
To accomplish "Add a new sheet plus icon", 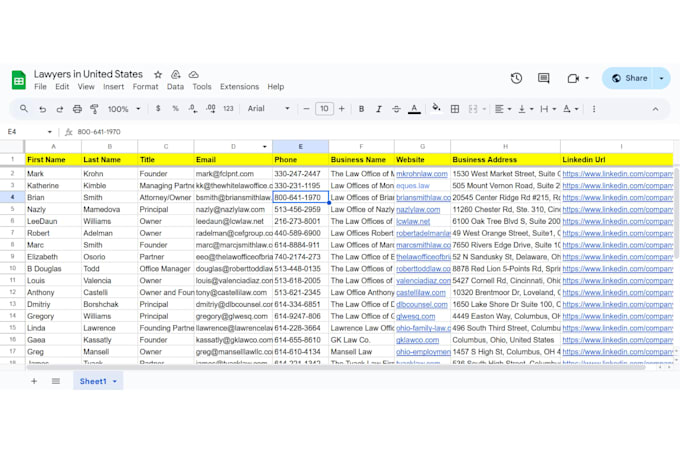I will [34, 381].
